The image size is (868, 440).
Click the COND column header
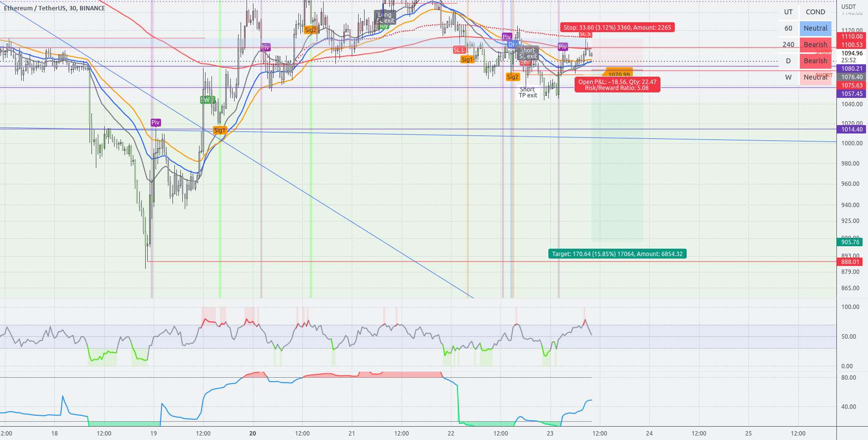coord(816,12)
